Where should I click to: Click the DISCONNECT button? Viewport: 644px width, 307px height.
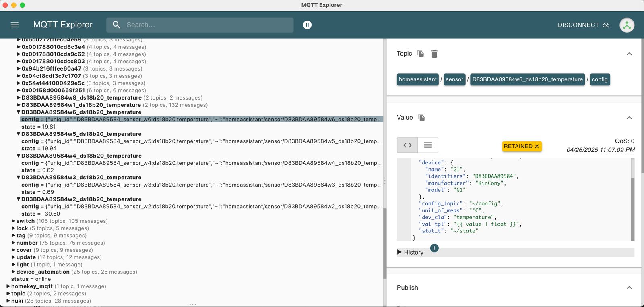tap(583, 25)
